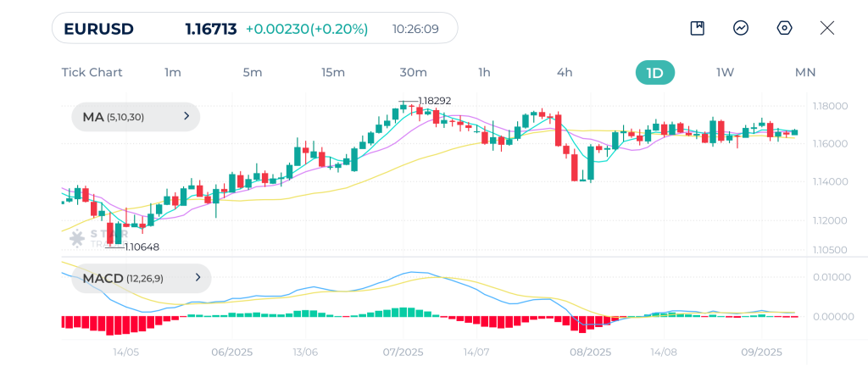868x383 pixels.
Task: Open the chart indicators icon
Action: [741, 28]
